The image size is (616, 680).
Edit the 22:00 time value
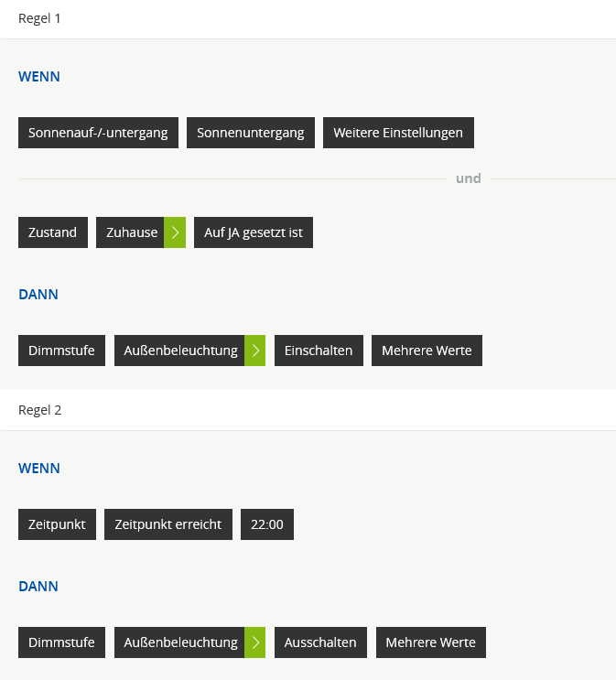click(x=267, y=524)
